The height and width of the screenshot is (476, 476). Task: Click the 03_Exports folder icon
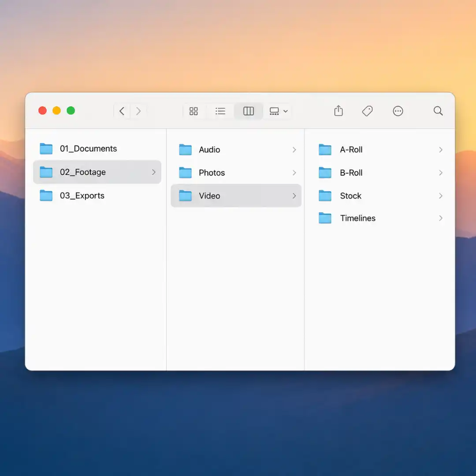click(x=46, y=196)
